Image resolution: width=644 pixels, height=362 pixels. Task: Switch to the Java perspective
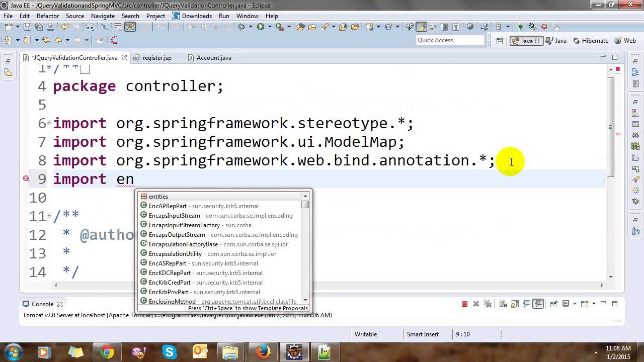556,41
